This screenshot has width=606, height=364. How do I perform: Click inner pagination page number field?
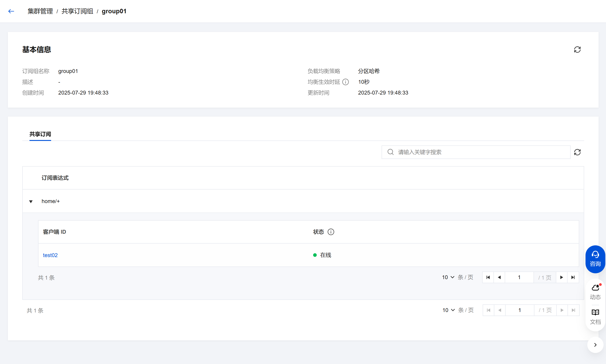[519, 277]
